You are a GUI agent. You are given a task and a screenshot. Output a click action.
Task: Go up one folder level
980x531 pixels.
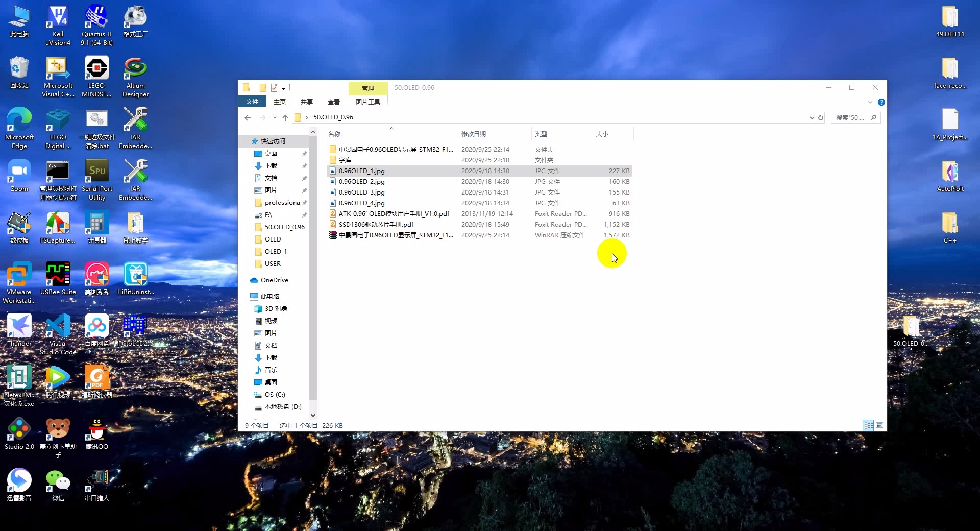pos(285,117)
